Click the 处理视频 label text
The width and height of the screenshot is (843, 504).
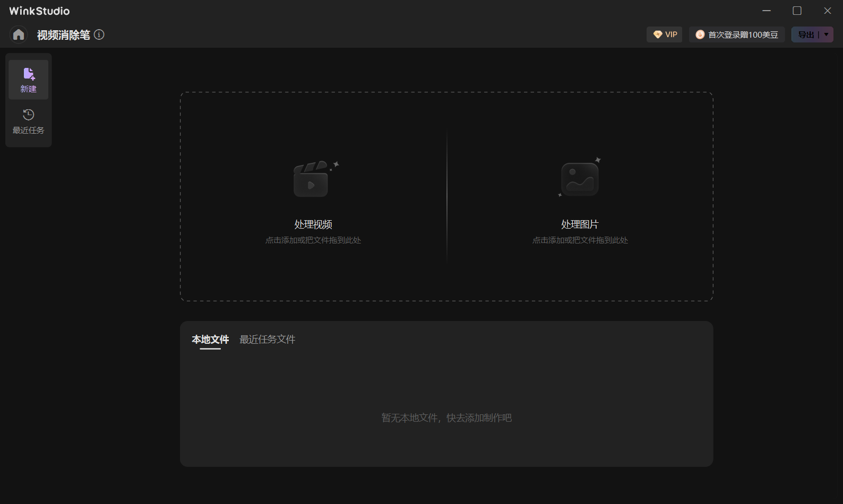313,224
